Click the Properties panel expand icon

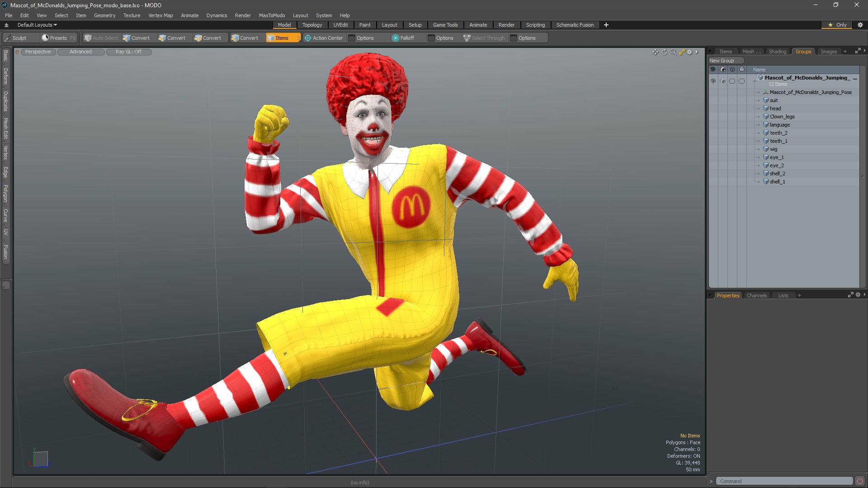[x=850, y=295]
